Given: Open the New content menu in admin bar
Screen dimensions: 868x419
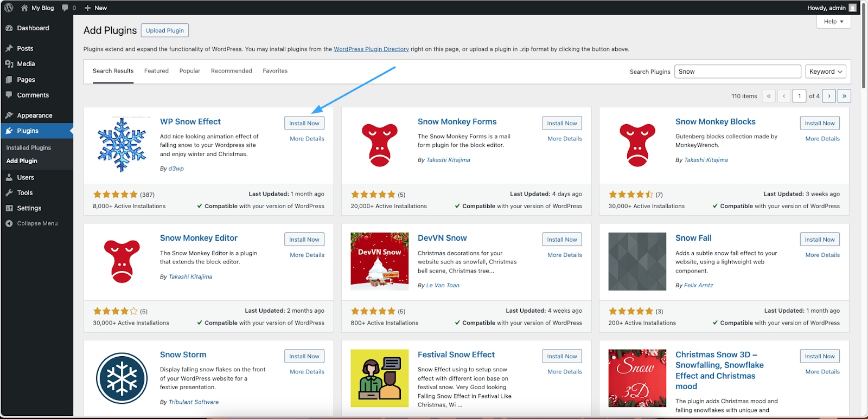Looking at the screenshot, I should pyautogui.click(x=95, y=8).
